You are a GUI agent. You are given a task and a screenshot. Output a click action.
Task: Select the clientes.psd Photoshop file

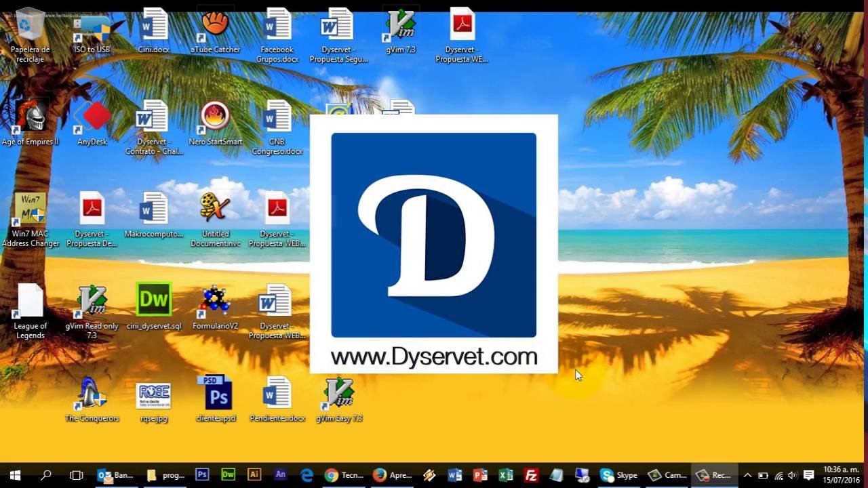tap(217, 401)
